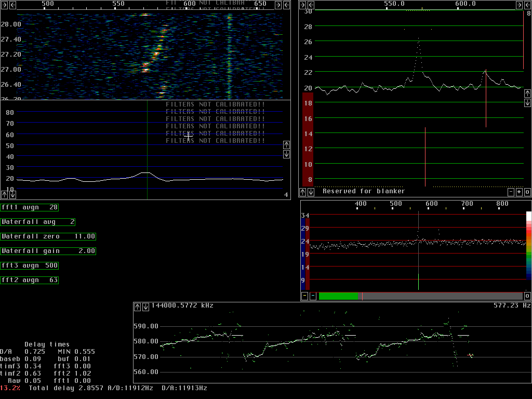
Task: Click the red 13.2% load indicator
Action: click(10, 388)
